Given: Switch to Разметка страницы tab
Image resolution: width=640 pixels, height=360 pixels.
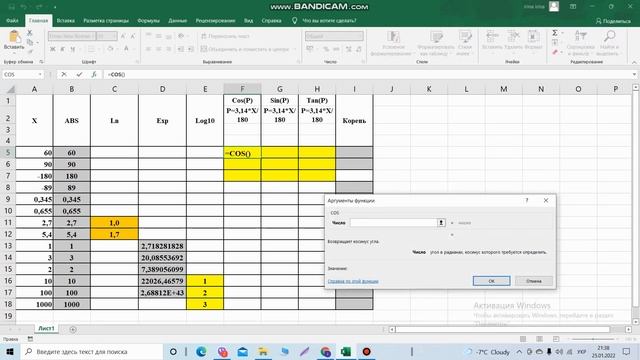Looking at the screenshot, I should (x=106, y=20).
